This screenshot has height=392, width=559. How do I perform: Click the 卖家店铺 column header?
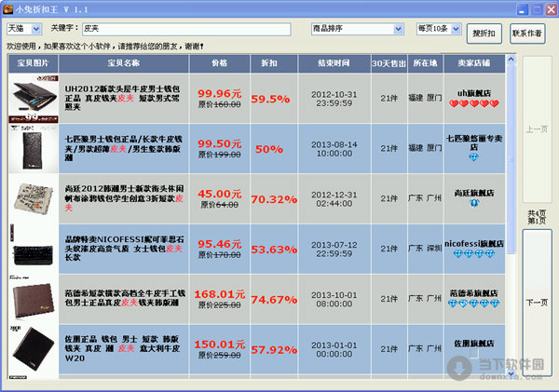click(474, 63)
